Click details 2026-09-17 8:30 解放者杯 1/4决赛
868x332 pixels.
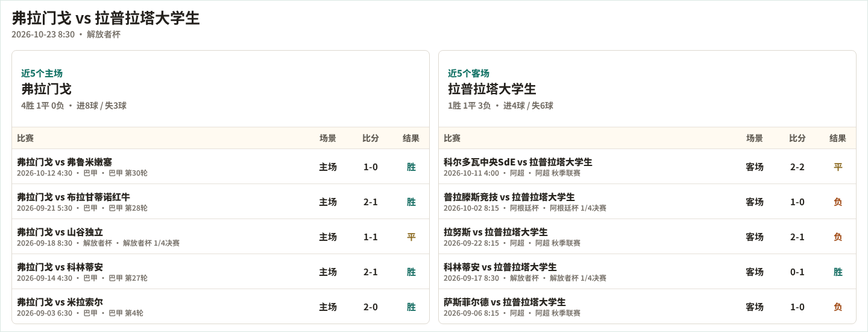click(525, 278)
